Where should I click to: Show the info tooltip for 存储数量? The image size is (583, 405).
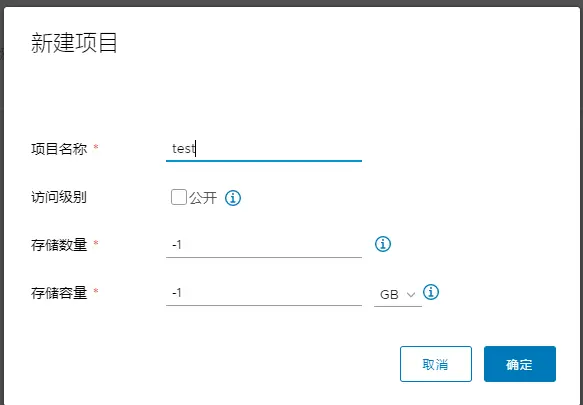click(383, 244)
